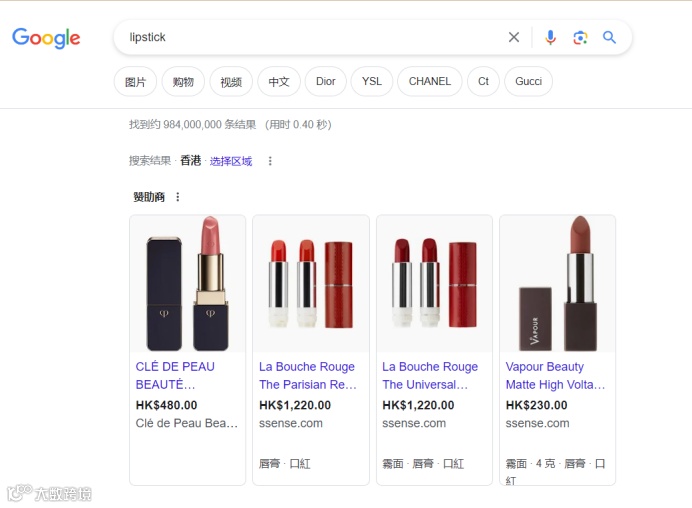
Task: Start voice search with microphone icon
Action: (550, 38)
